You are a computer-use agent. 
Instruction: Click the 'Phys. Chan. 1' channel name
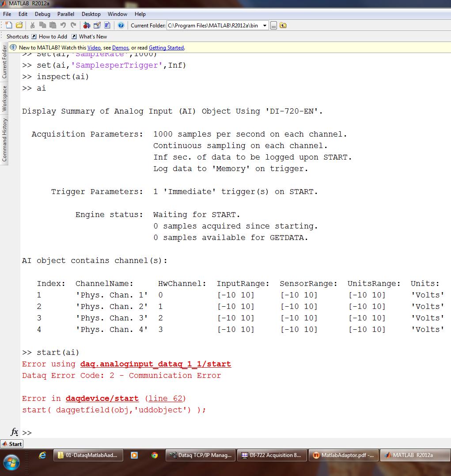pos(112,295)
